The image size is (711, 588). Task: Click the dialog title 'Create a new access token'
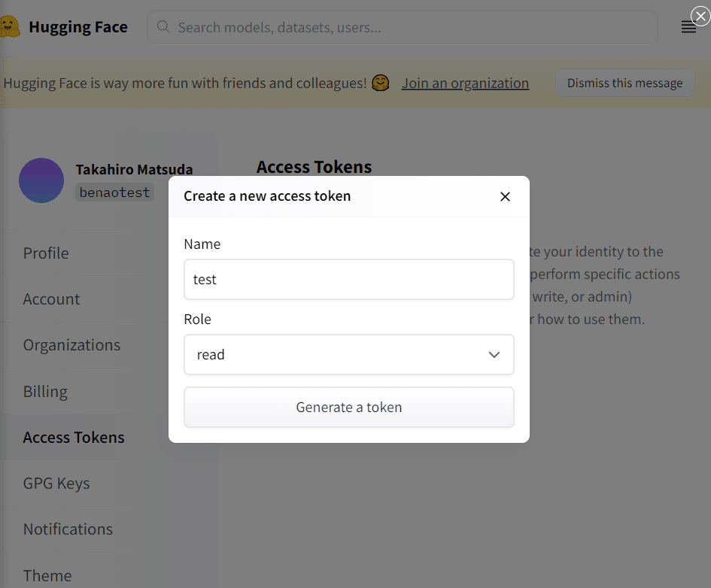[267, 196]
